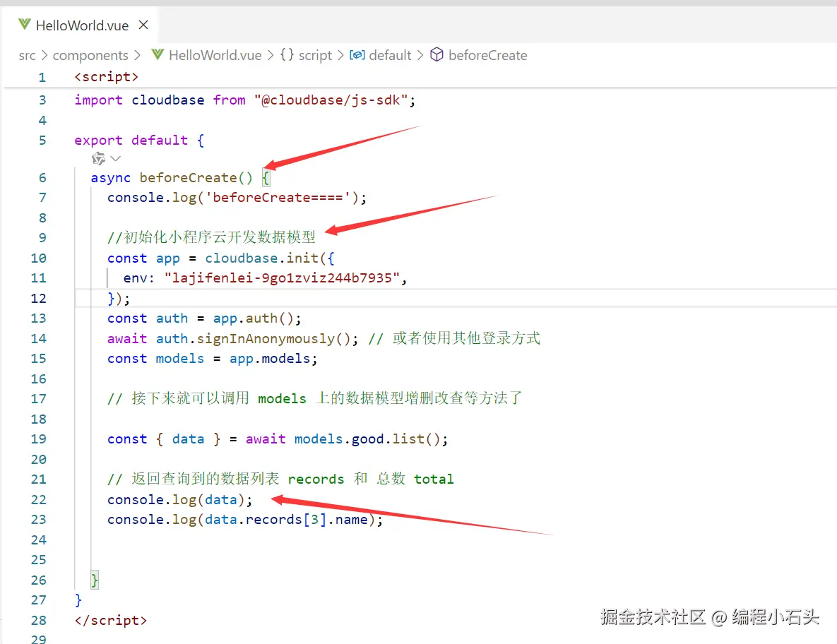Click line number 28 in the gutter
This screenshot has width=837, height=644.
38,621
